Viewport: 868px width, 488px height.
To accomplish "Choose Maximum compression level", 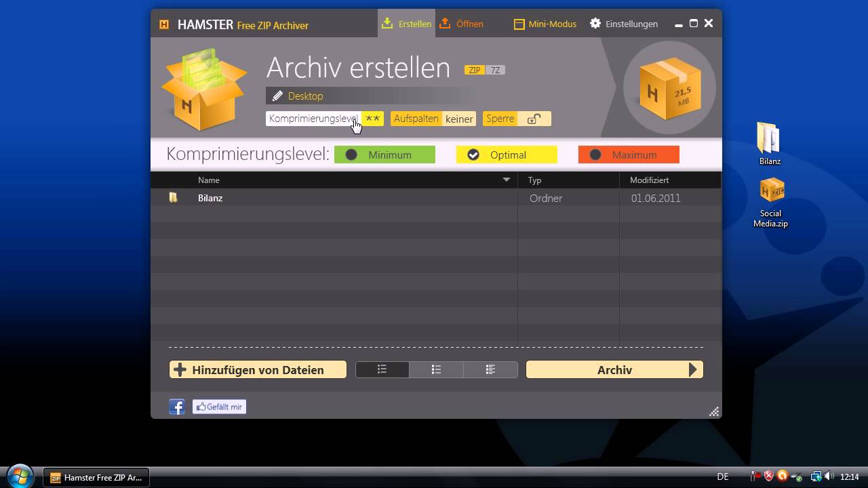I will (x=629, y=155).
